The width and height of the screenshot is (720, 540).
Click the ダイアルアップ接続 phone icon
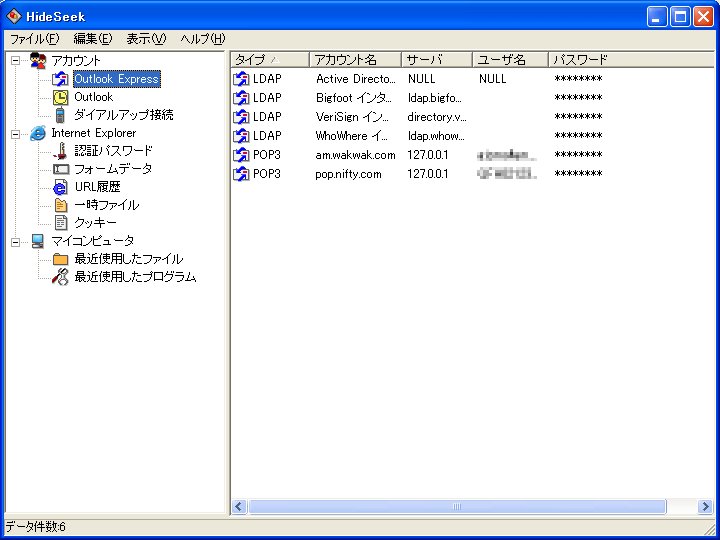[60, 115]
